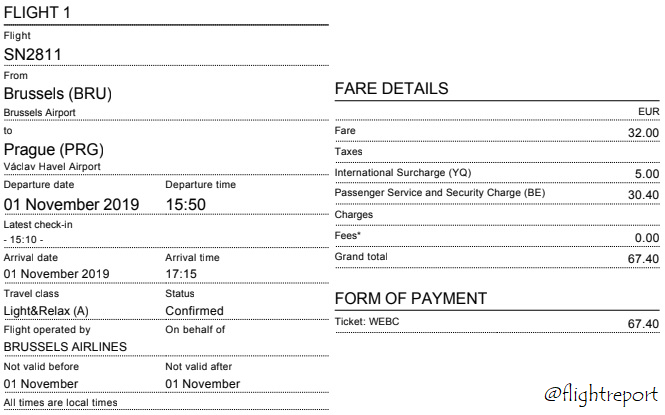The image size is (665, 415).
Task: Click the flight number SN2811
Action: [33, 55]
